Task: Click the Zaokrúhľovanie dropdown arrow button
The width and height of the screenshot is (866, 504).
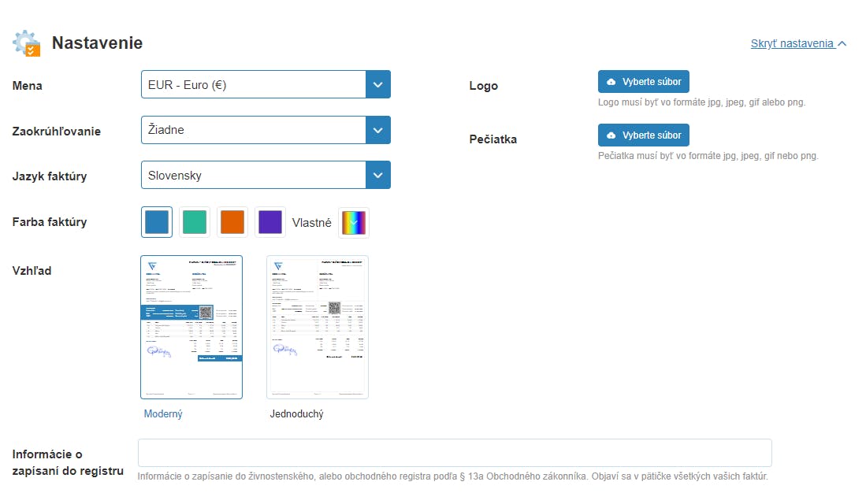Action: pyautogui.click(x=377, y=130)
